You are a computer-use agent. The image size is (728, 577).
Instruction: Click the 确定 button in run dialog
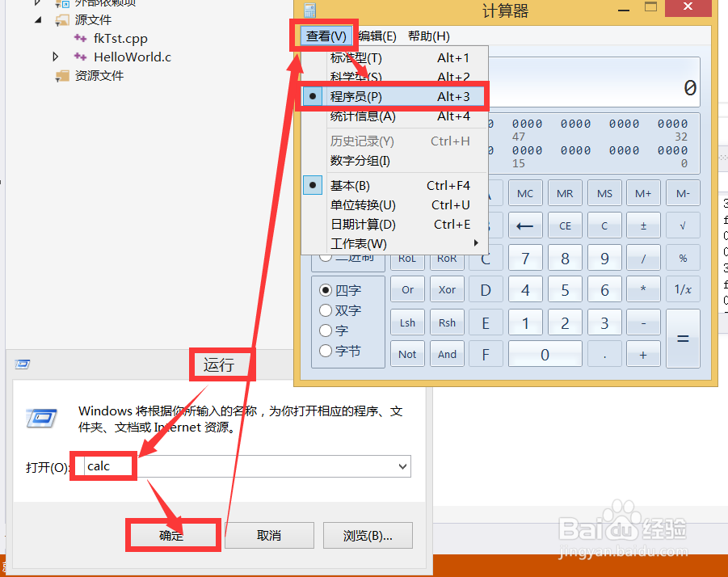(x=172, y=534)
